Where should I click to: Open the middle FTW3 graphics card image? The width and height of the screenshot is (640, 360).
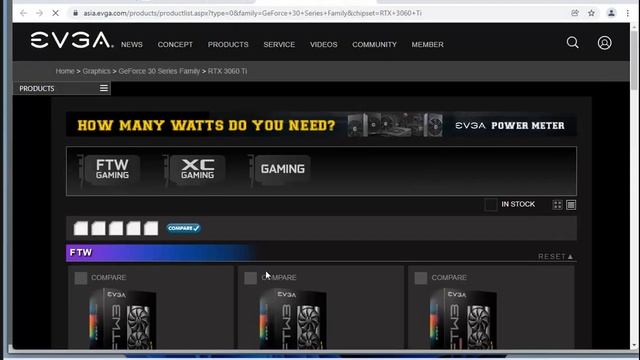click(x=292, y=318)
